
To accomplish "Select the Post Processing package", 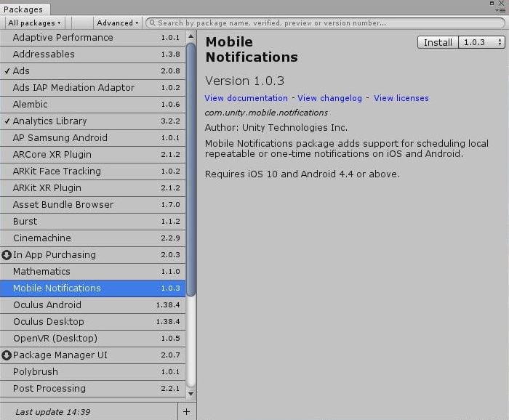I will 93,389.
